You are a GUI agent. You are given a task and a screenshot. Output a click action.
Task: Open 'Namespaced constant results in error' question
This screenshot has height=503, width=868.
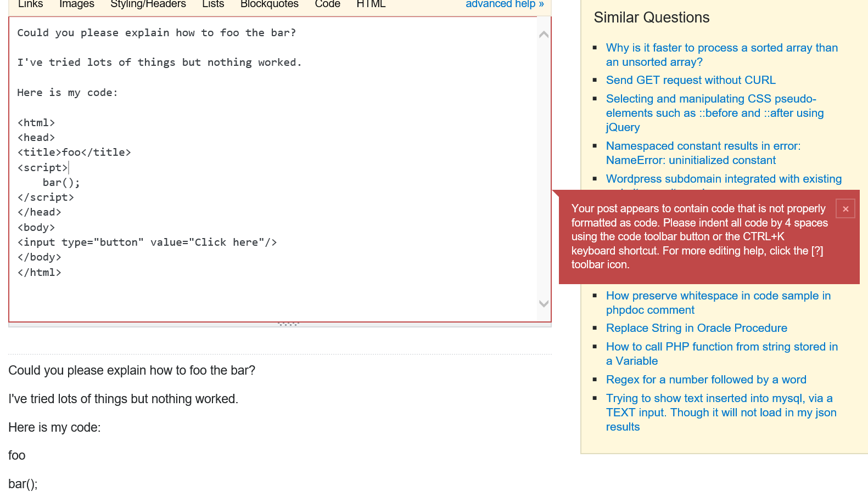703,153
